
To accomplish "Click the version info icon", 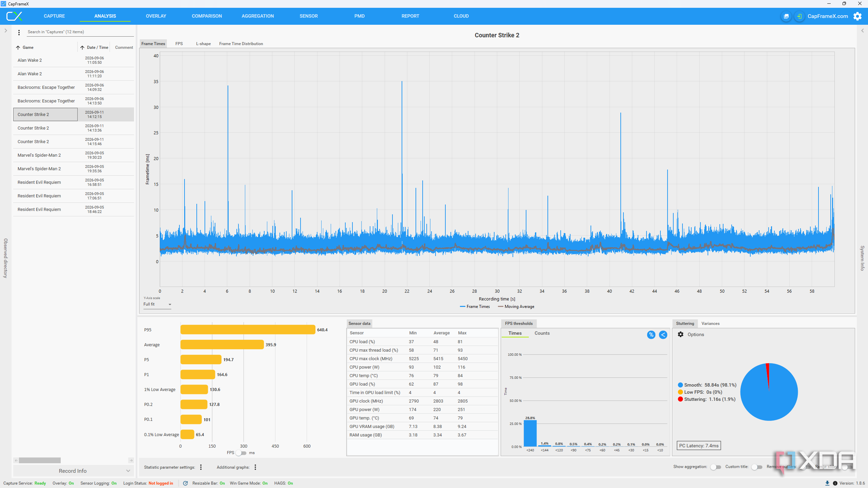I will 835,483.
